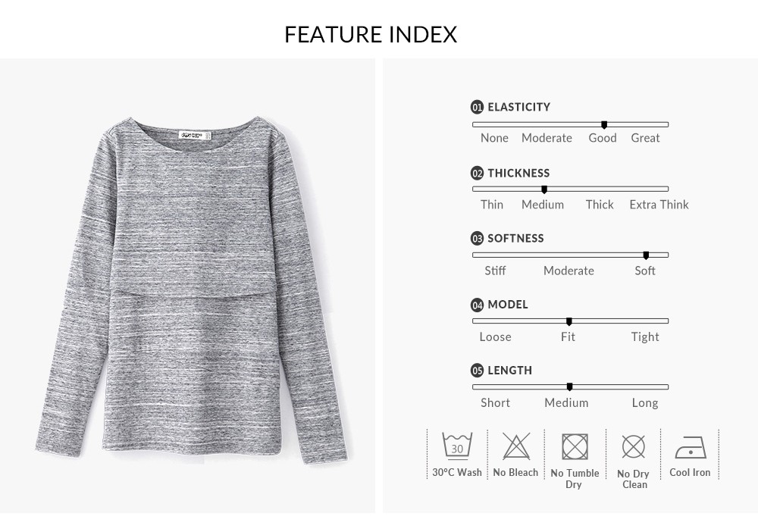Viewport: 758px width, 532px height.
Task: Click the Elasticity slider marker
Action: (604, 125)
